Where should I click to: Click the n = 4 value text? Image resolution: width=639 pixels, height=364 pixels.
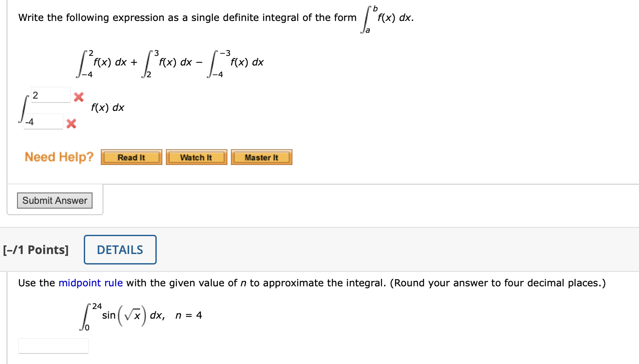(189, 315)
